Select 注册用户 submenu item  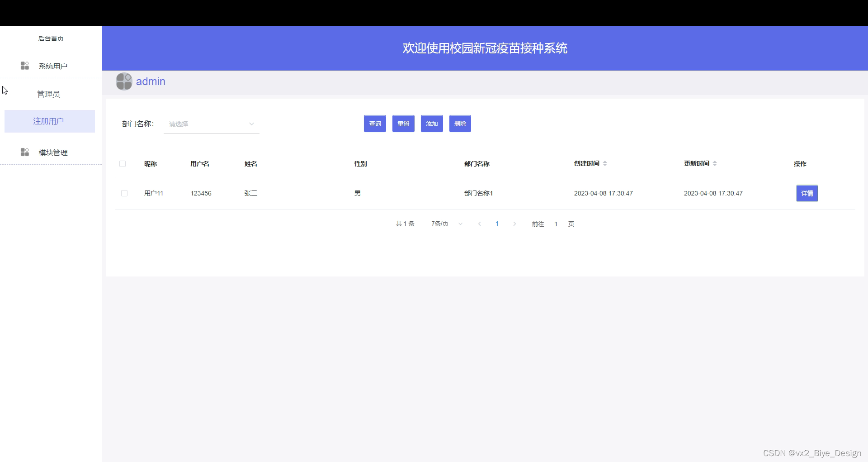click(50, 121)
